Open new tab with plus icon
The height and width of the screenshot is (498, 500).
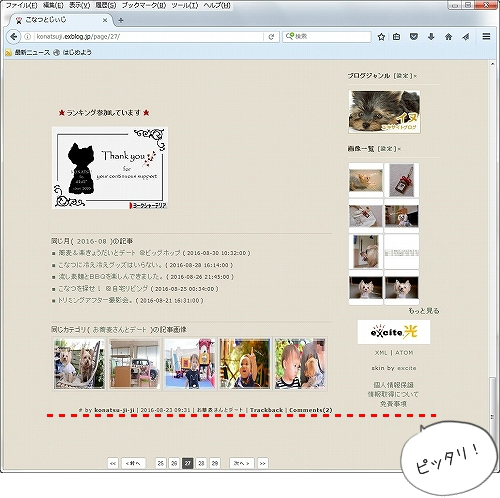(x=121, y=20)
